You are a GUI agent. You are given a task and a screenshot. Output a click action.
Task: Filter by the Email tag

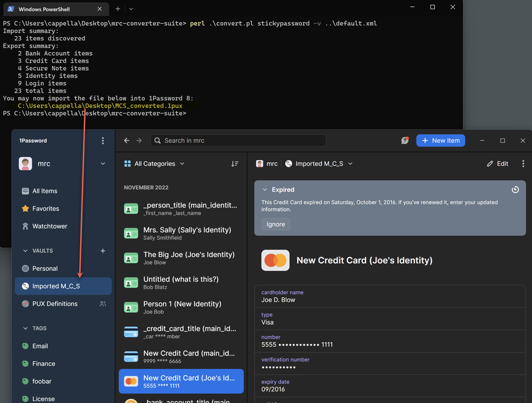63,346
